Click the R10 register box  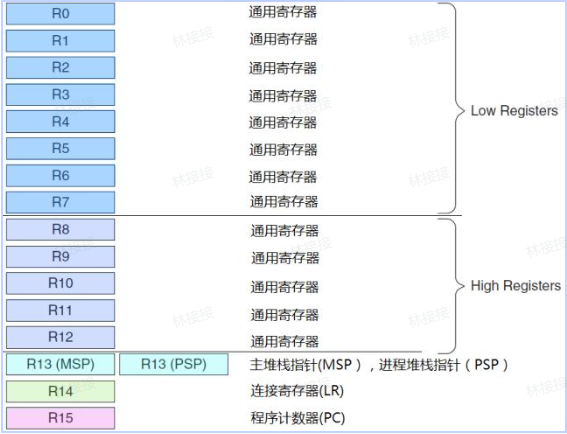pos(60,283)
